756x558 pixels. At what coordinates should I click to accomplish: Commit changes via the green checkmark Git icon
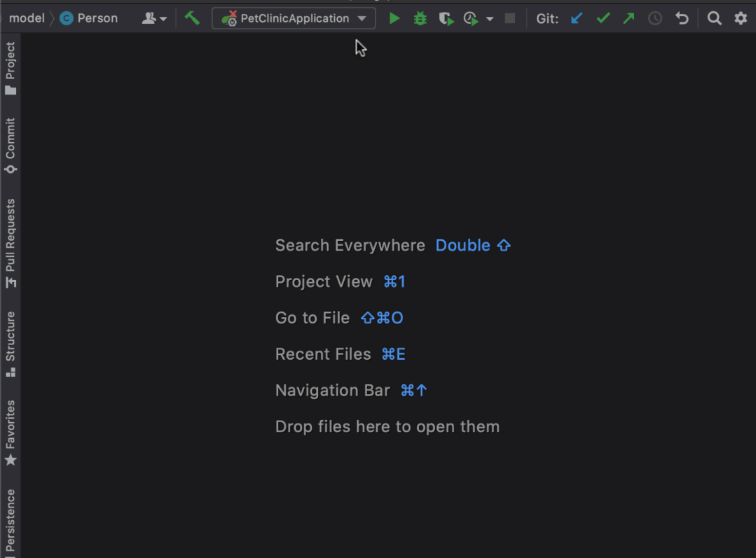pyautogui.click(x=603, y=18)
